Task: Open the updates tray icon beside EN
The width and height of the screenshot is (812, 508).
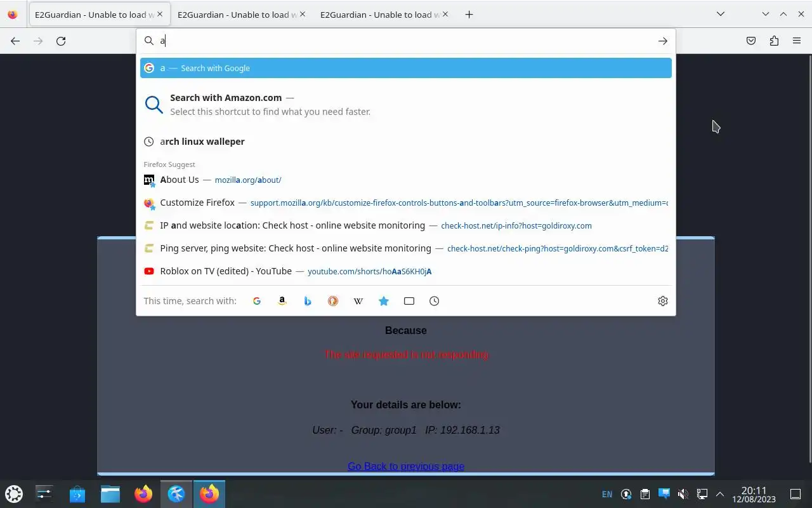Action: click(x=626, y=494)
